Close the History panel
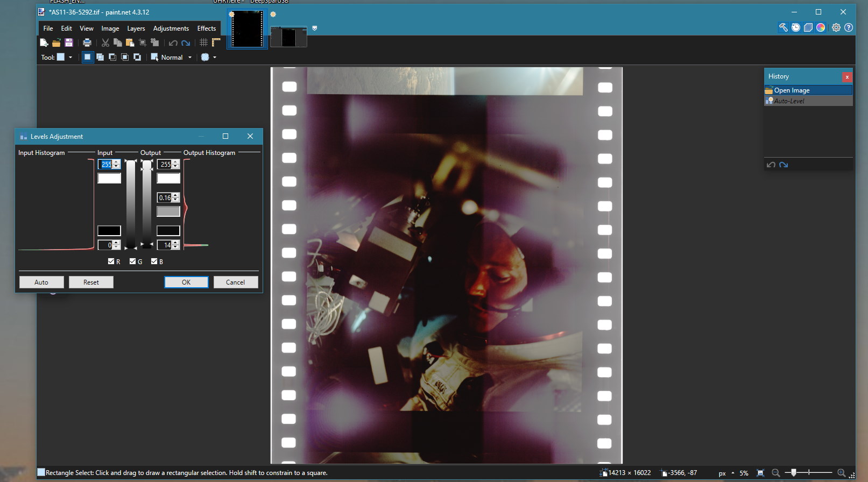 pyautogui.click(x=847, y=77)
